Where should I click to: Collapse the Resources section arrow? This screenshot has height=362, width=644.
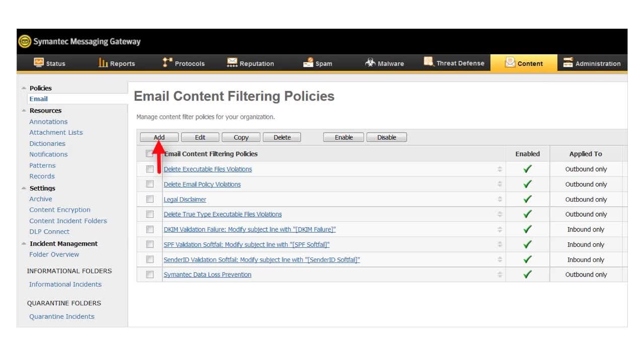[24, 111]
